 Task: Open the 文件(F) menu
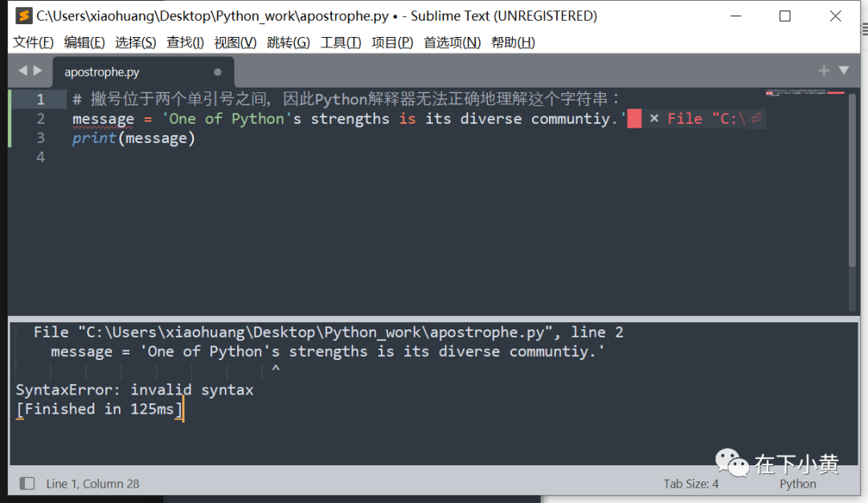coord(33,43)
